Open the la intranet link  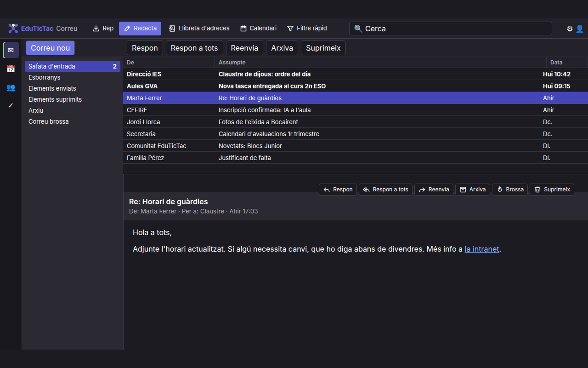[x=481, y=249]
